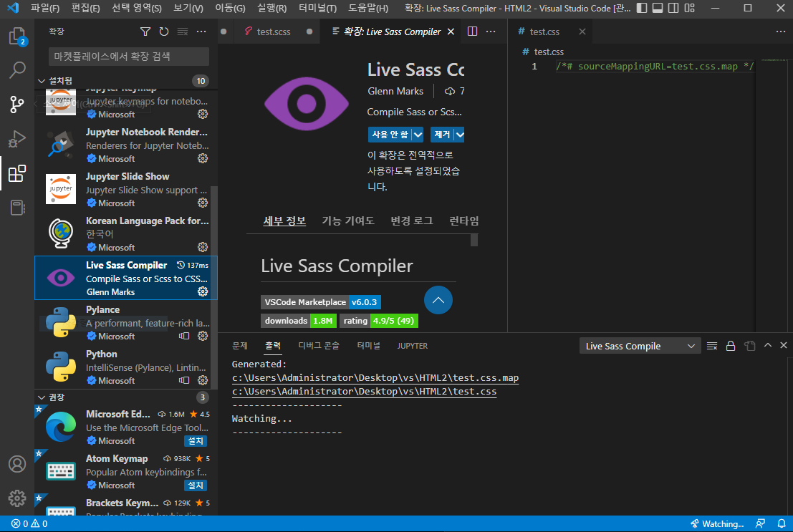Viewport: 793px width, 532px height.
Task: Collapse the installed extensions section
Action: point(42,81)
